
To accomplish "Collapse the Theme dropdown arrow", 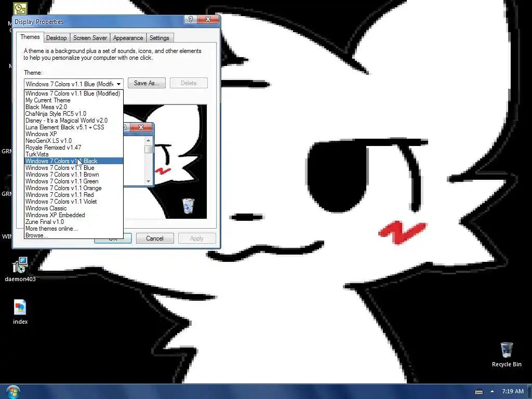I will pos(118,84).
